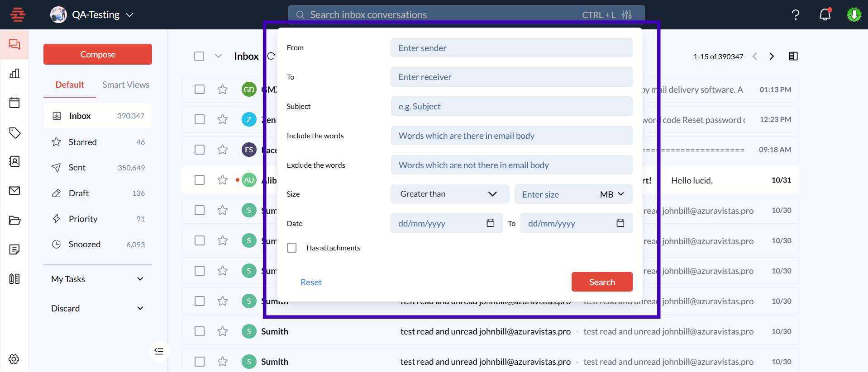Switch to the Smart Views tab
868x372 pixels.
(x=126, y=85)
